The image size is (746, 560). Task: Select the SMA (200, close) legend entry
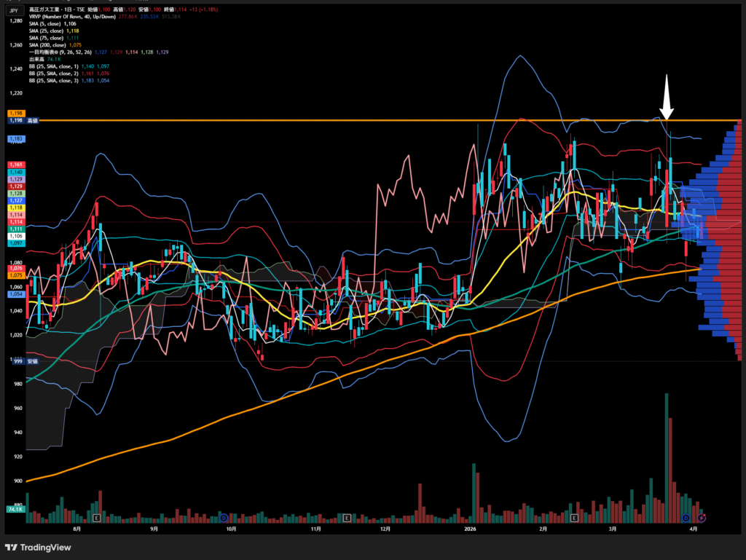(x=48, y=44)
